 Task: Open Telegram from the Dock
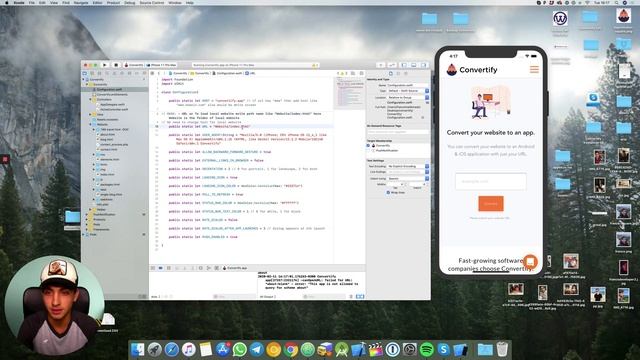pyautogui.click(x=257, y=349)
